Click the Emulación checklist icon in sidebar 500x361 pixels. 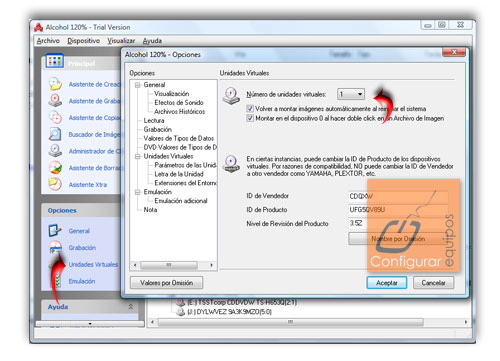58,281
